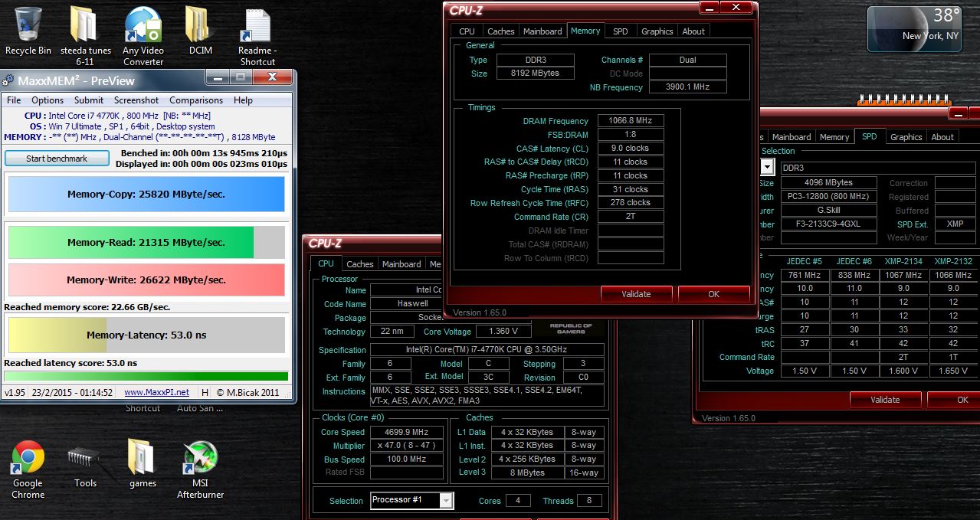
Task: Launch Google Chrome from desktop
Action: click(28, 469)
